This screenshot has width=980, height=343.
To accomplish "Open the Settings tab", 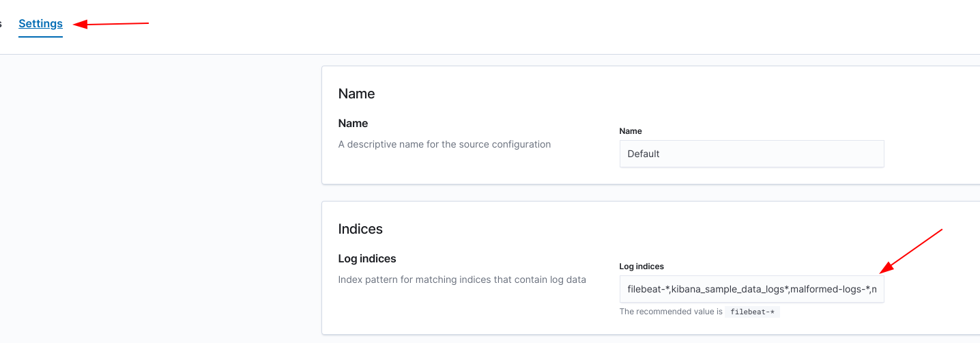I will pyautogui.click(x=40, y=24).
